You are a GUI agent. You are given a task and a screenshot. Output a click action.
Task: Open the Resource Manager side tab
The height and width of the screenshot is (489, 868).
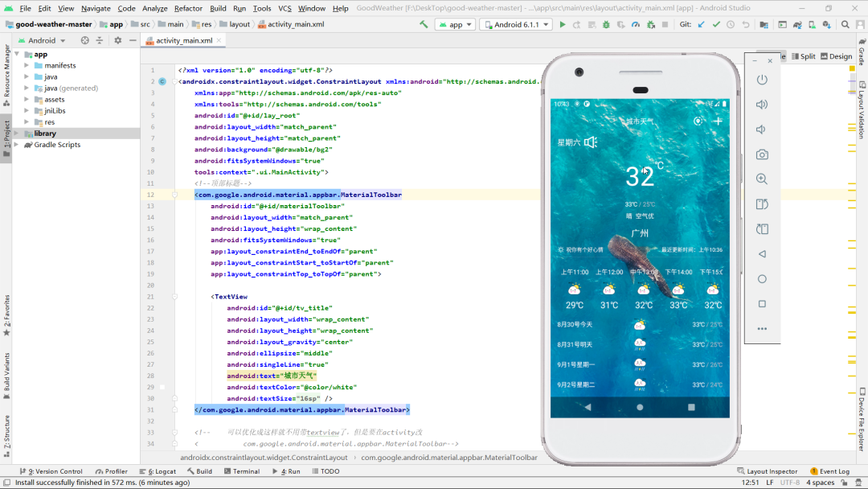[6, 76]
